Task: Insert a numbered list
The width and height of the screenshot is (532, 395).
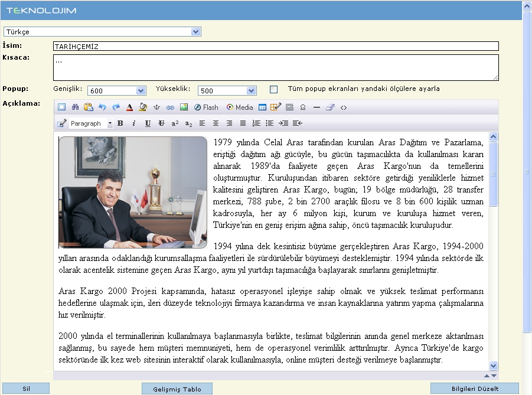Action: [x=256, y=123]
